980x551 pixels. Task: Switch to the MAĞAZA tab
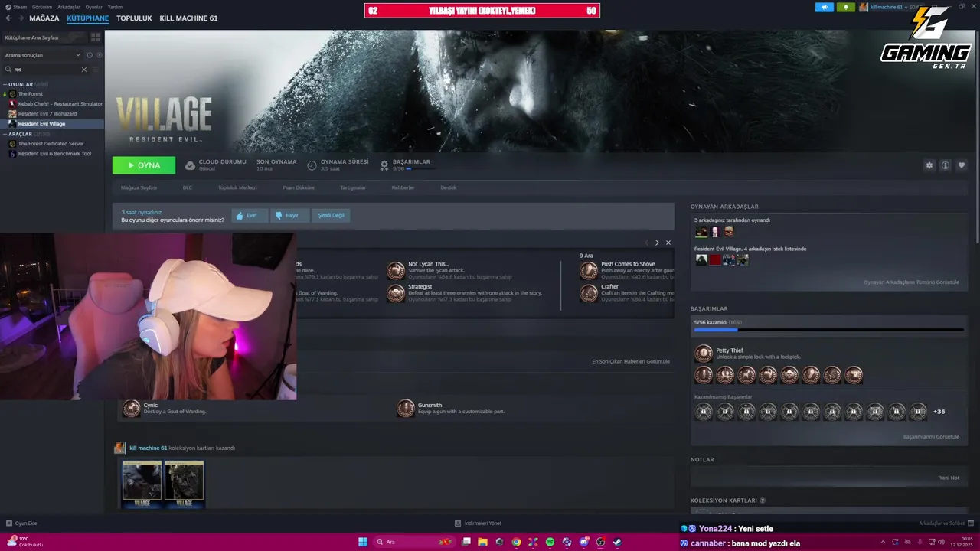[x=44, y=18]
